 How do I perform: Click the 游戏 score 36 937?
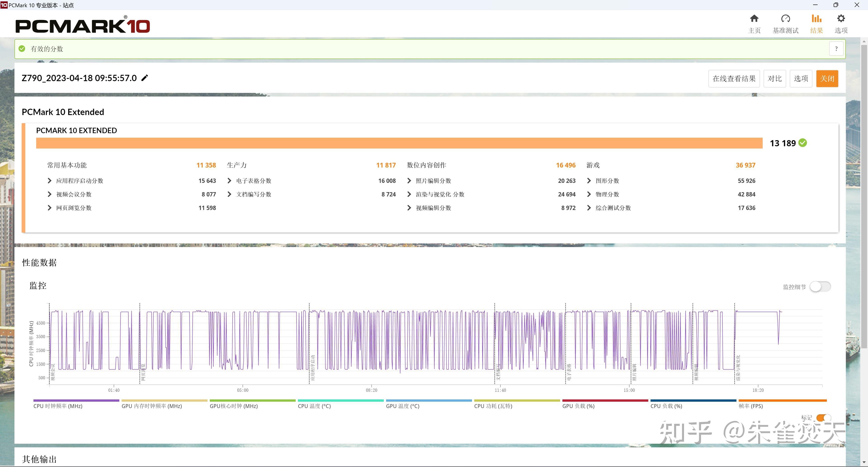coord(745,165)
